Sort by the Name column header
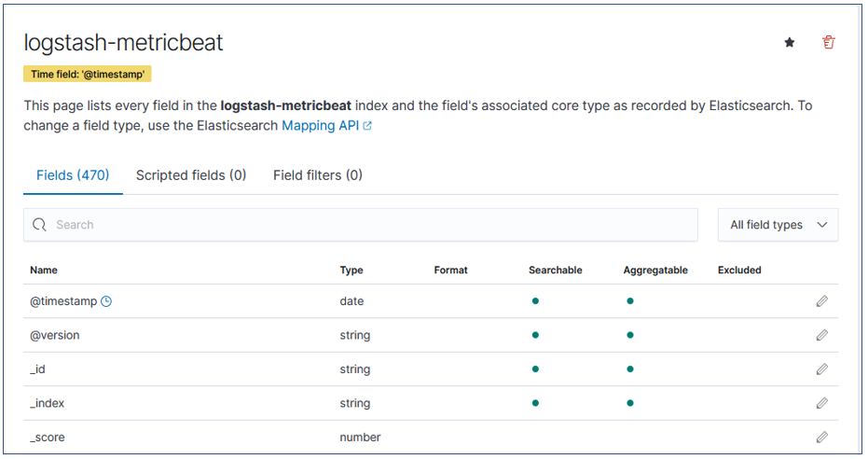 (x=44, y=271)
